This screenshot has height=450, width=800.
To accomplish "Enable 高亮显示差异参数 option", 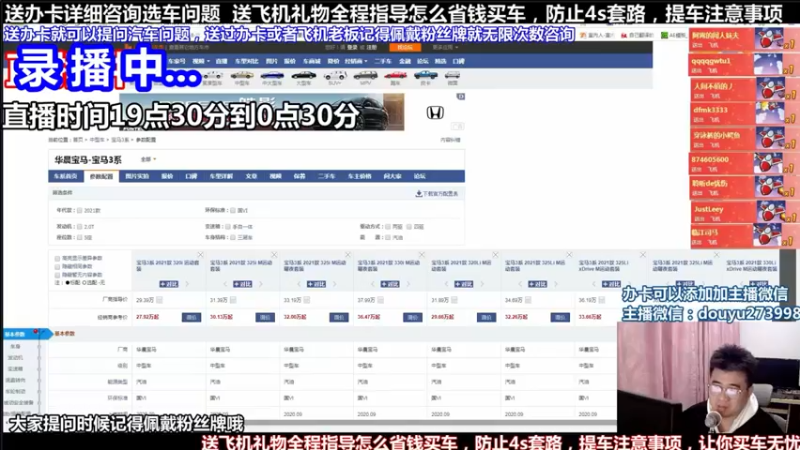I will click(57, 259).
